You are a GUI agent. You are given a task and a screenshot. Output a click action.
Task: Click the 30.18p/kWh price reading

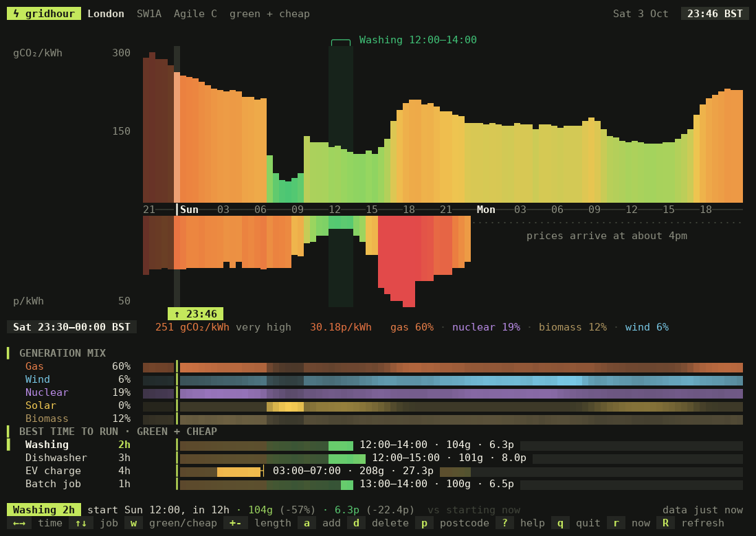coord(341,327)
